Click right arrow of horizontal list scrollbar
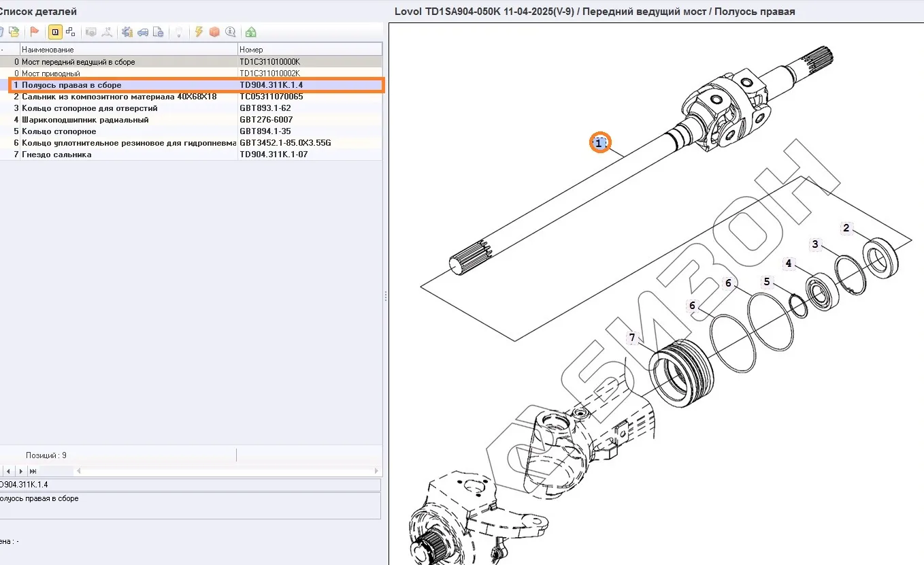 tap(377, 471)
